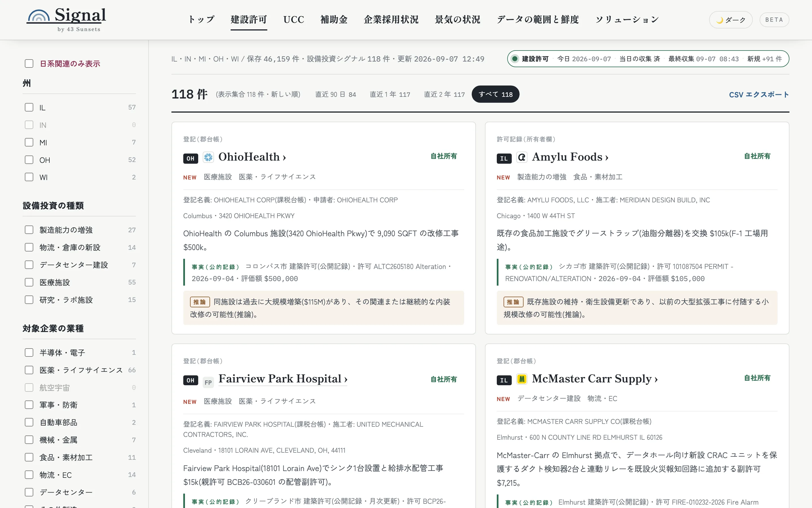Open the McMaster Carr Supply detail link

point(595,379)
